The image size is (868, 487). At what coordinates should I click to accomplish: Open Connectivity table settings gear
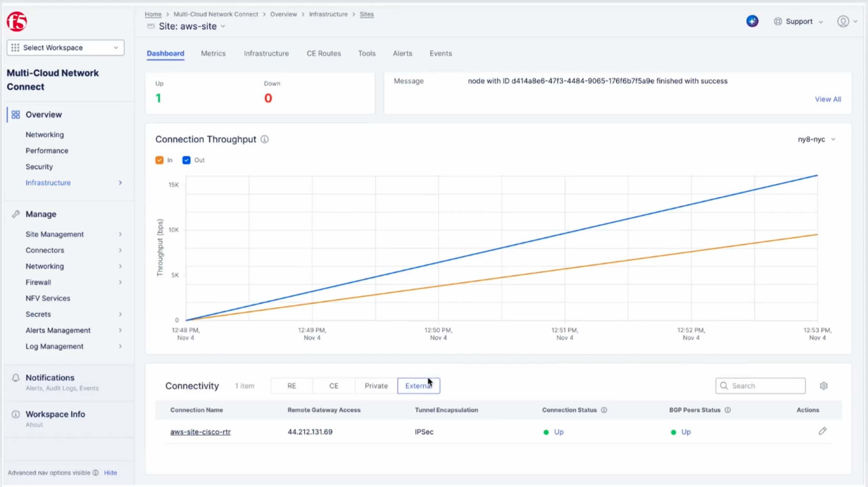click(x=823, y=386)
